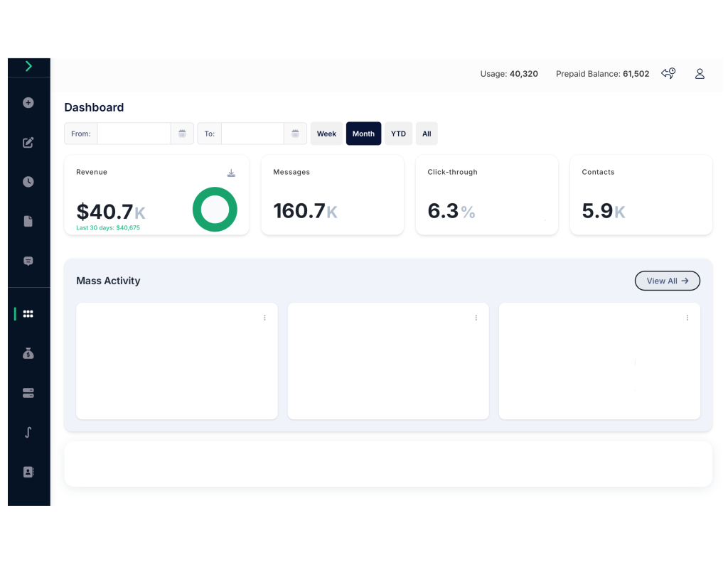Select the document page icon in sidebar
The image size is (728, 562).
[28, 221]
